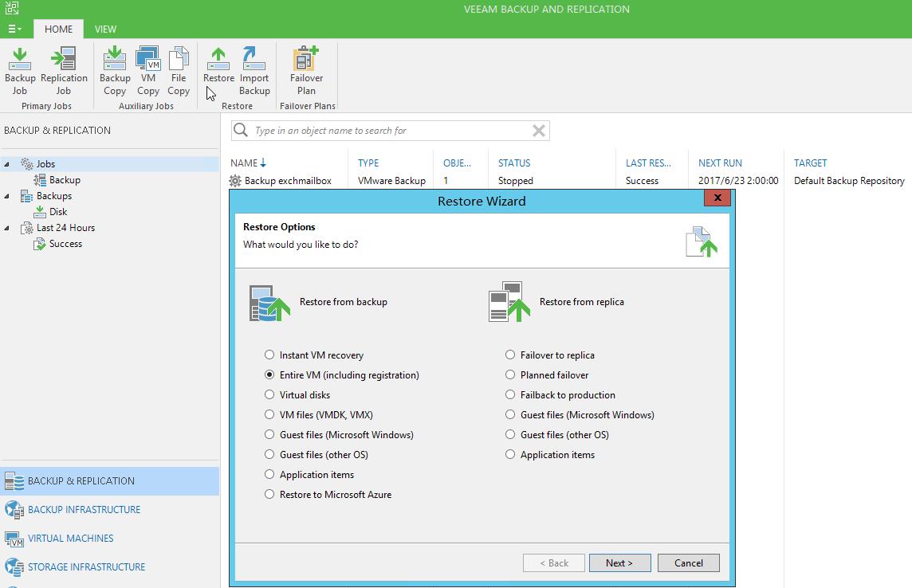Click the Virtual Machines nav icon
The image size is (912, 588).
[14, 539]
